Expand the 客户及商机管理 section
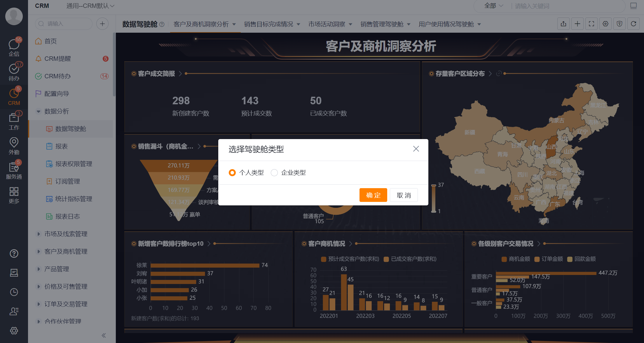Image resolution: width=644 pixels, height=343 pixels. [39, 252]
